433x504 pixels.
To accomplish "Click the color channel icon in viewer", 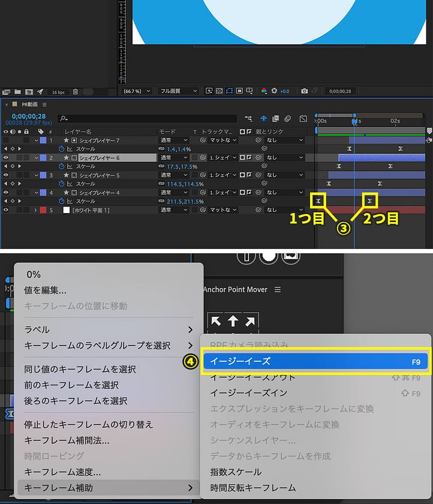I will coord(264,91).
